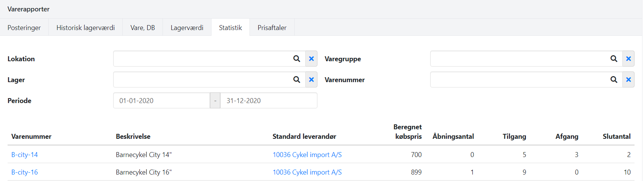The image size is (644, 181).
Task: Edit the period end date 31-12-2020
Action: [269, 101]
